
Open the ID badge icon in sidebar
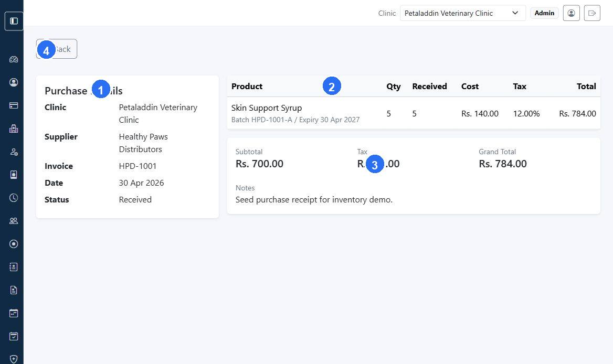[14, 175]
